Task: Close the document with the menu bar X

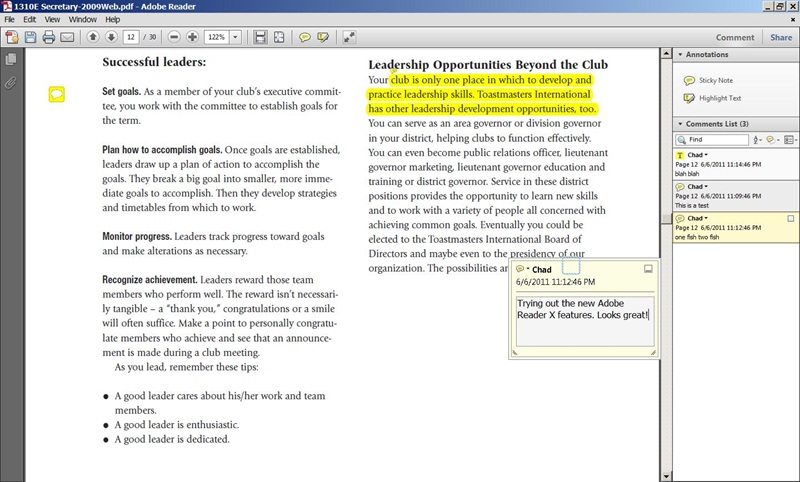Action: click(x=793, y=20)
